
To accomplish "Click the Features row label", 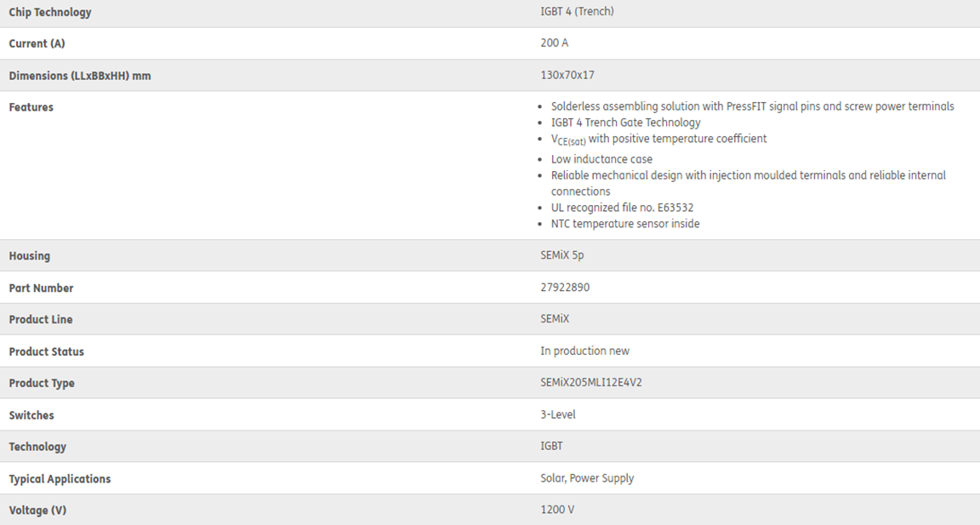I will point(31,107).
